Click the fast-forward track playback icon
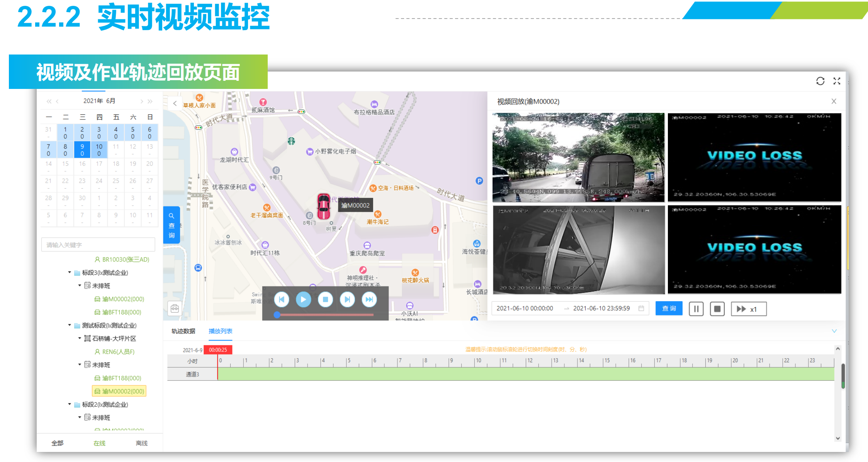This screenshot has width=868, height=462. coord(369,300)
